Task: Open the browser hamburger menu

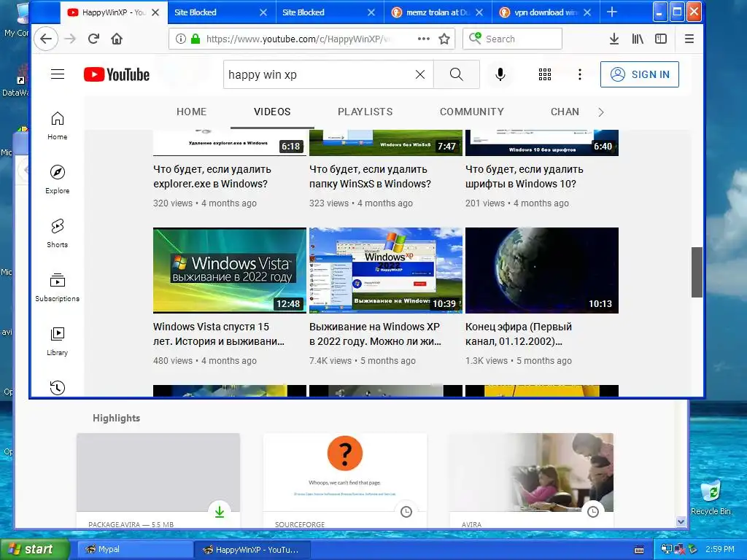Action: point(689,39)
